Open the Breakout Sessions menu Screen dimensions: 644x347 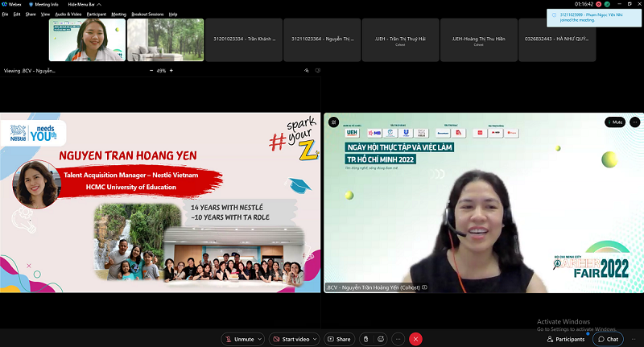click(147, 14)
